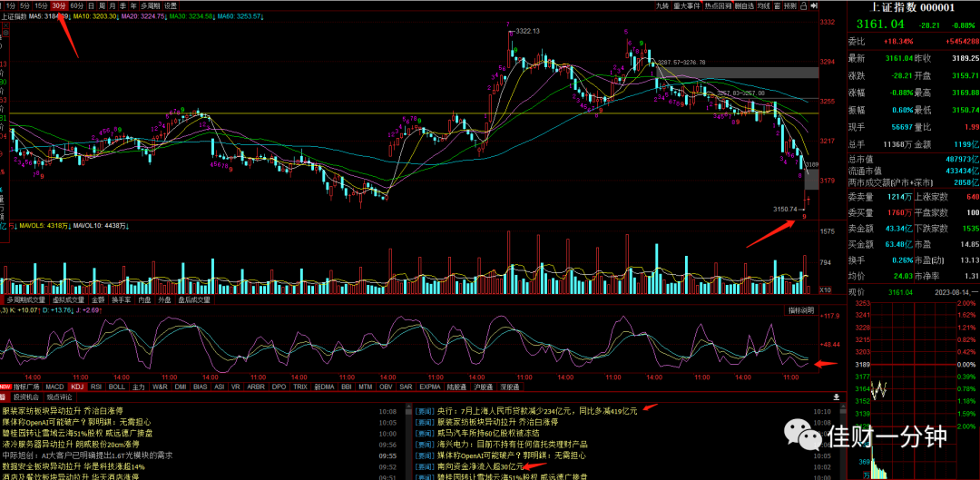Toggle 九转 indicator overlay
The height and width of the screenshot is (480, 980).
[x=662, y=5]
